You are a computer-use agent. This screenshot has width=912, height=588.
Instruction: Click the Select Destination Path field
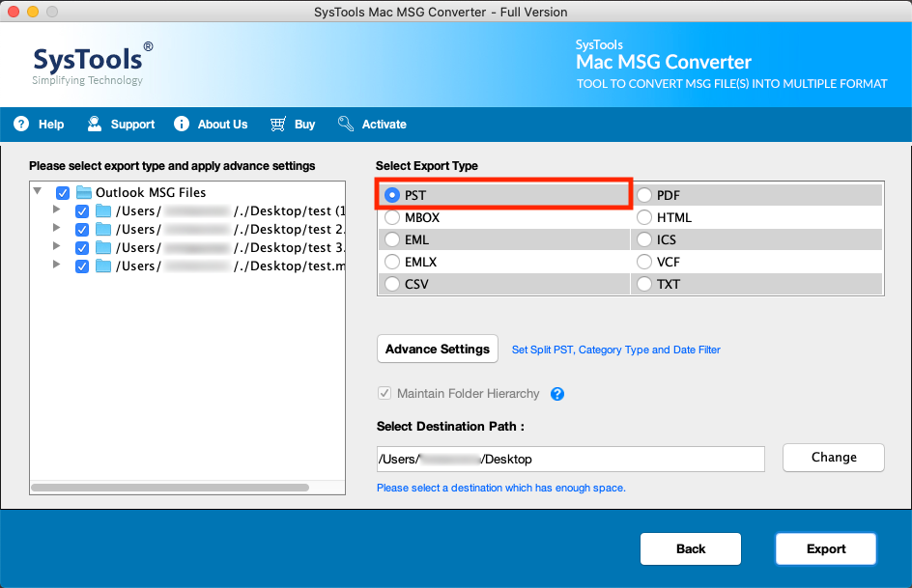tap(571, 459)
